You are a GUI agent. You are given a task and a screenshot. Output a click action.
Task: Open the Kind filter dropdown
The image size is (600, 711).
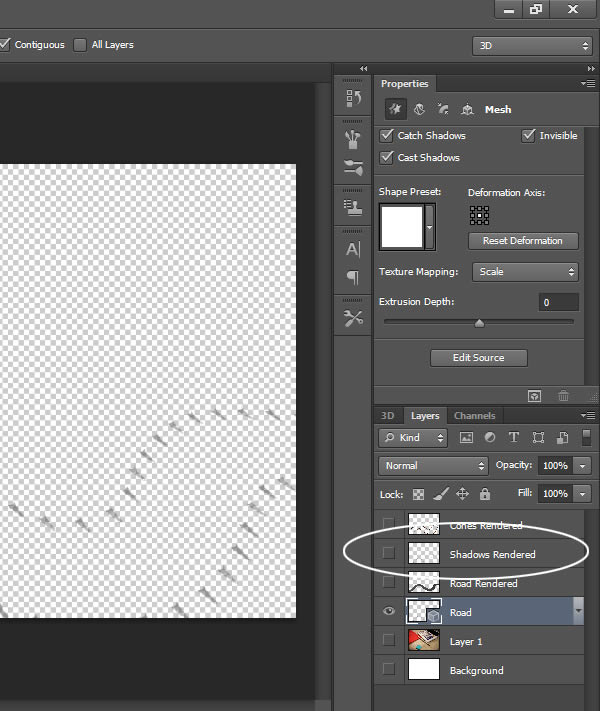tap(413, 438)
